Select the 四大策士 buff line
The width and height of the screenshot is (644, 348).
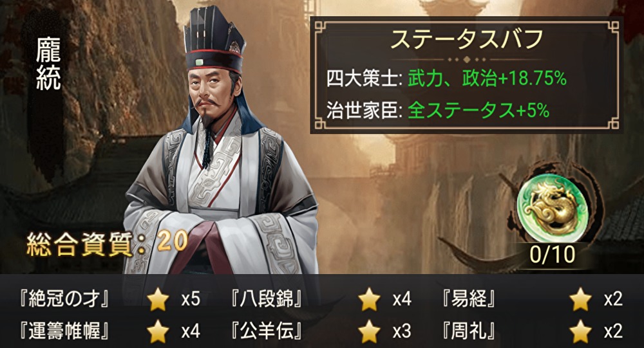(446, 78)
